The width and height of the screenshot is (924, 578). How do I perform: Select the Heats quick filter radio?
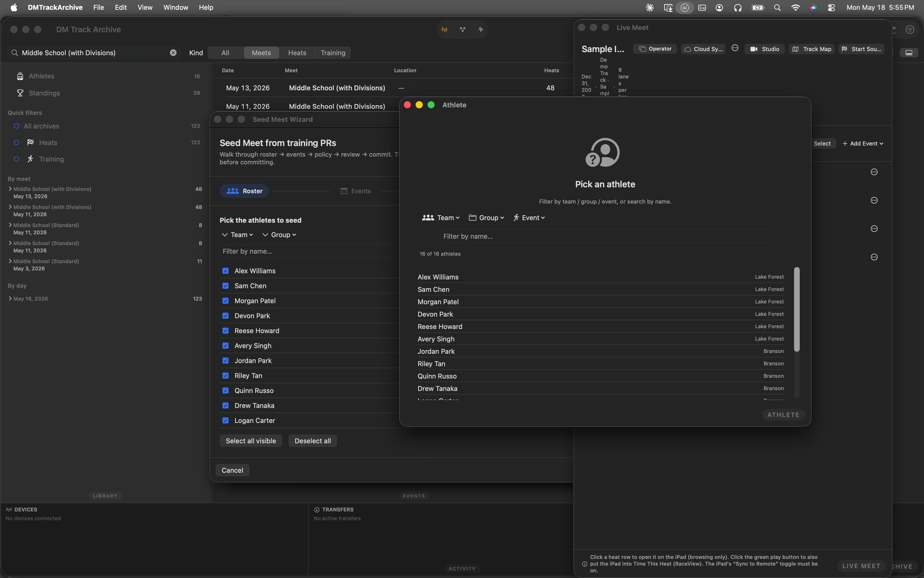coord(16,143)
